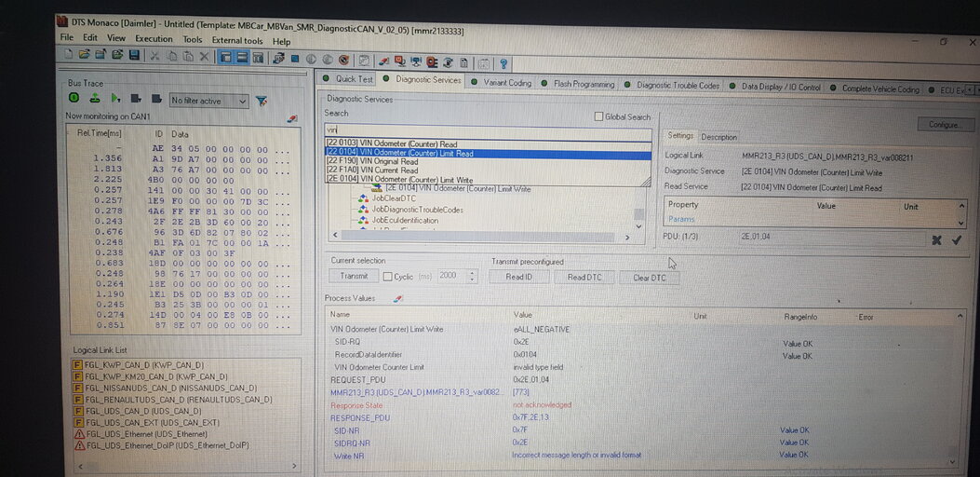Image resolution: width=980 pixels, height=477 pixels.
Task: Cancel the PDU with the X icon
Action: (x=936, y=240)
